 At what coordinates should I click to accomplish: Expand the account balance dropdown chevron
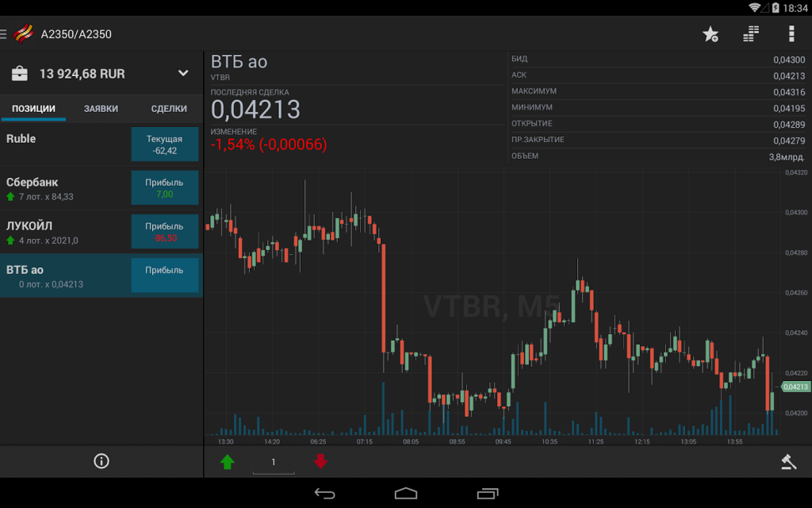(x=183, y=73)
